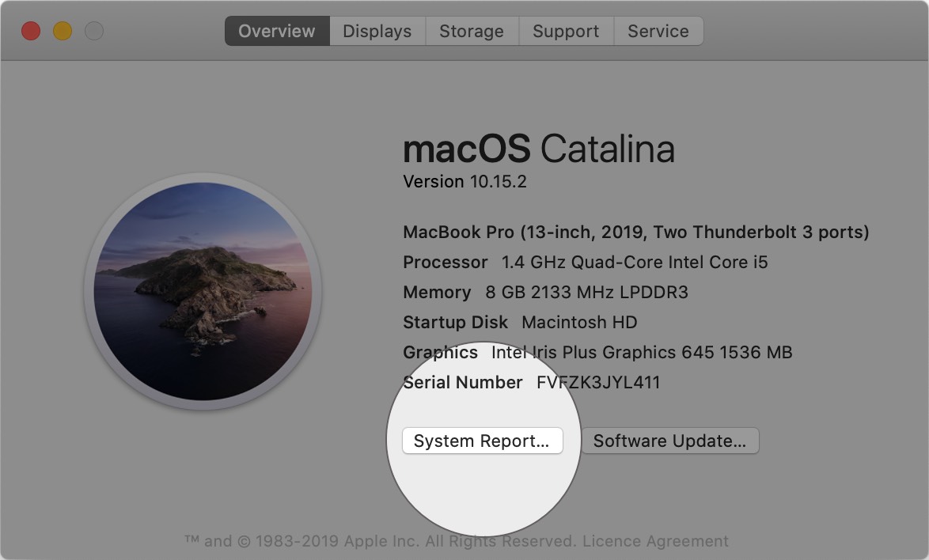Open the Storage tab
The height and width of the screenshot is (560, 929).
(x=472, y=31)
